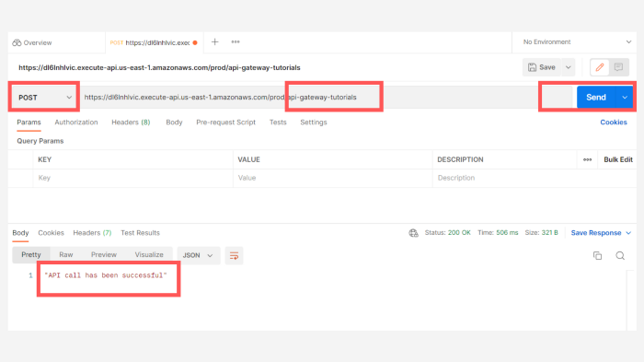The image size is (644, 362).
Task: Open the Overview tab
Action: pyautogui.click(x=32, y=42)
